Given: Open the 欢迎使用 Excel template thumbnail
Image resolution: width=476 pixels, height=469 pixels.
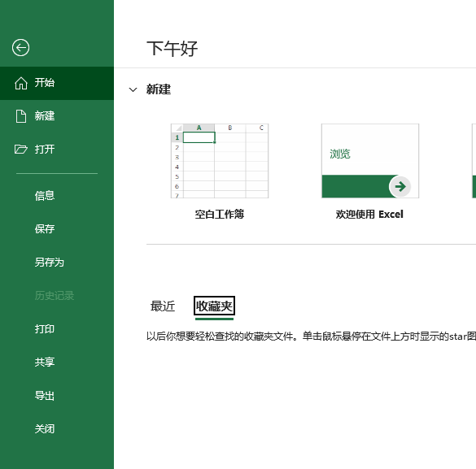Looking at the screenshot, I should 370,161.
